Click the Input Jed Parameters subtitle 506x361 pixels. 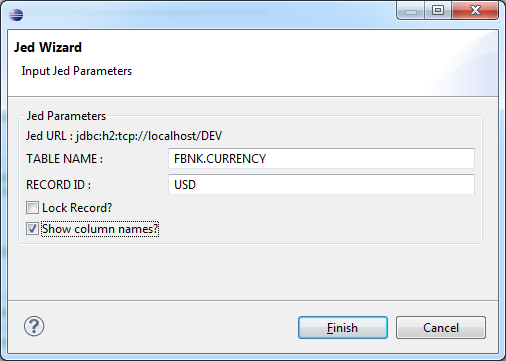77,71
